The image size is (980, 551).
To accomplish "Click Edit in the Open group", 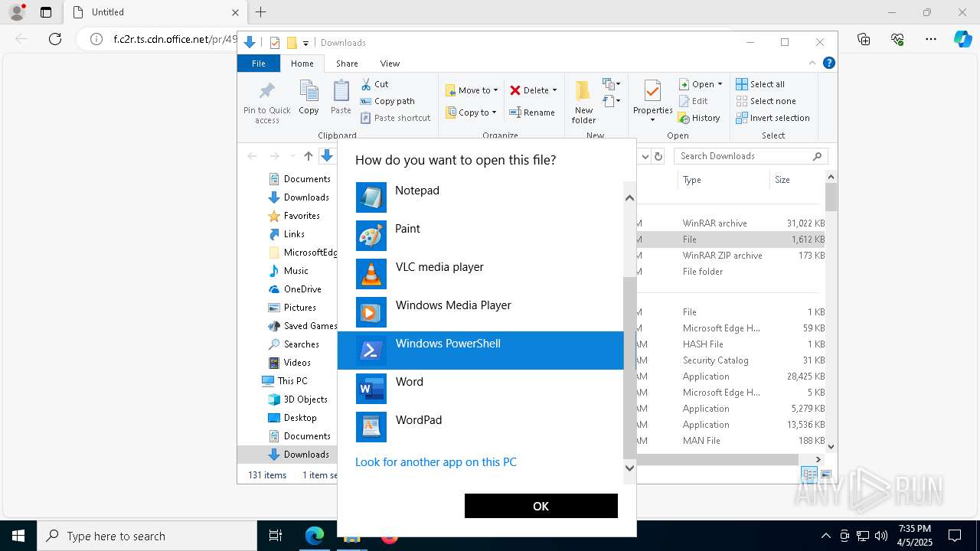I will tap(693, 101).
